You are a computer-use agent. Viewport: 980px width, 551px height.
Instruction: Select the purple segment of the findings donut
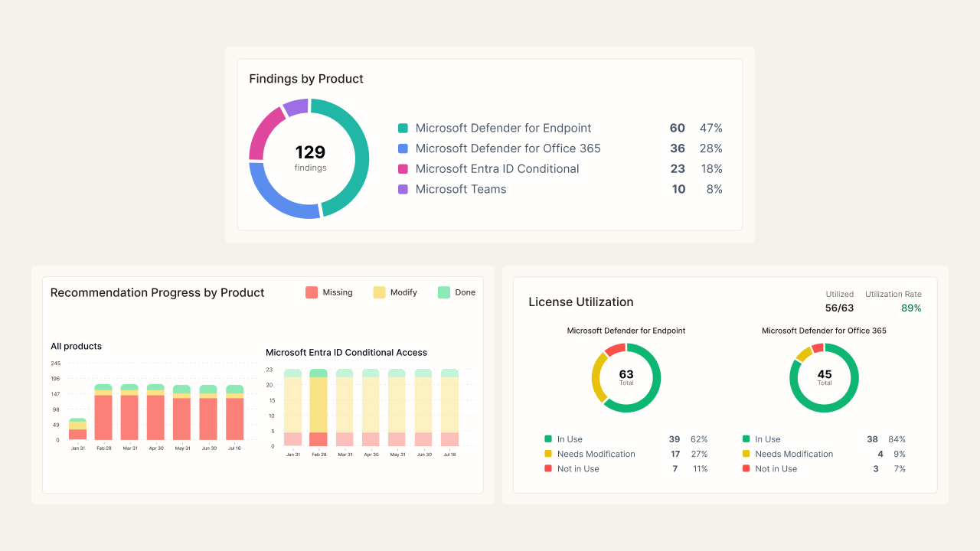[296, 107]
